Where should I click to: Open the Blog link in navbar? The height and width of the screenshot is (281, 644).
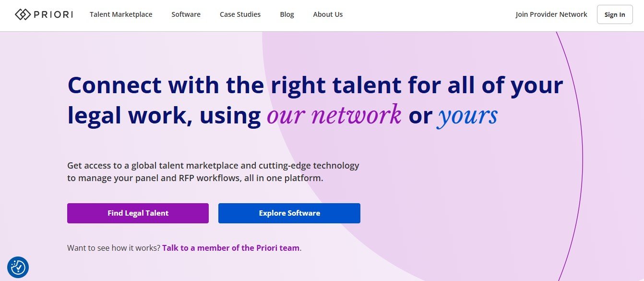click(287, 14)
